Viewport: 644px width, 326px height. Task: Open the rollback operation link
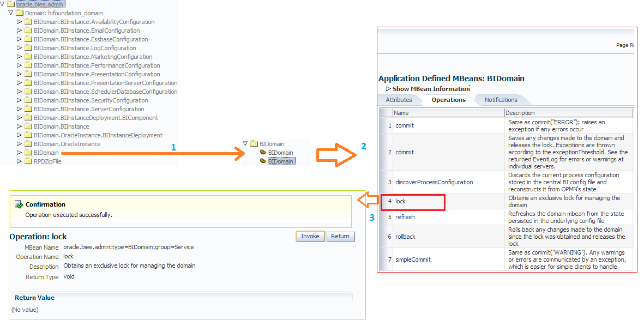click(x=405, y=237)
